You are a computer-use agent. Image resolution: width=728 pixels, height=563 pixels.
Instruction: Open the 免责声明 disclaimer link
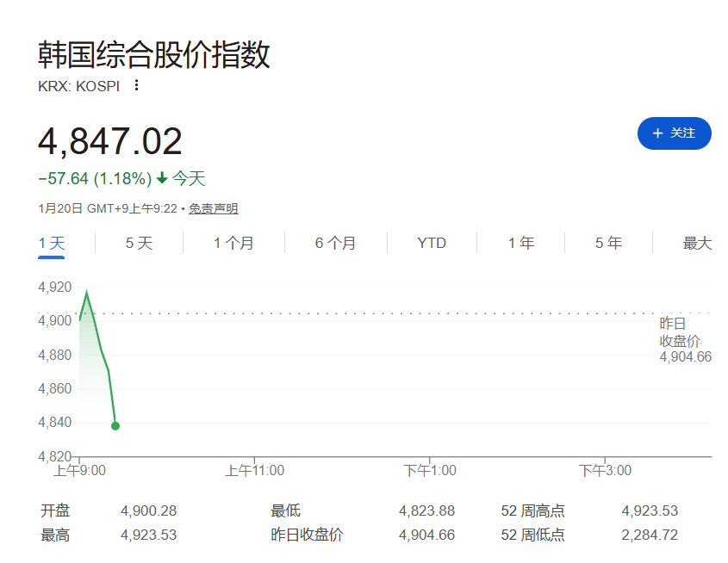click(x=214, y=208)
